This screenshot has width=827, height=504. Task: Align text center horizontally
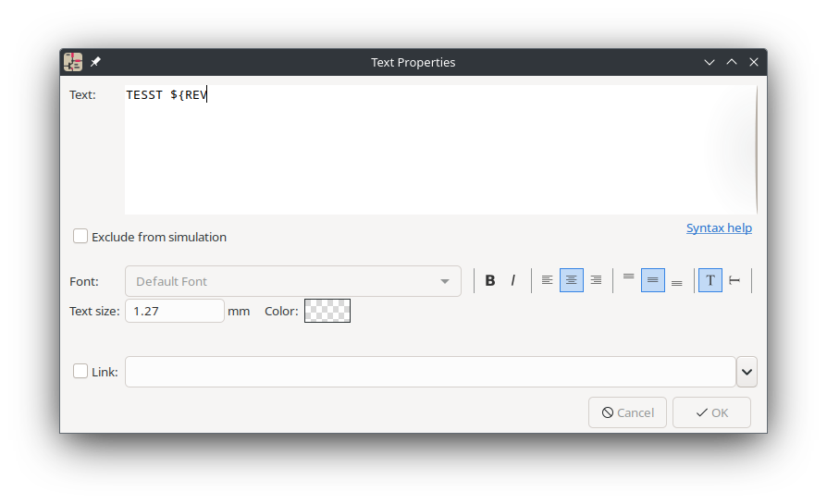click(571, 280)
